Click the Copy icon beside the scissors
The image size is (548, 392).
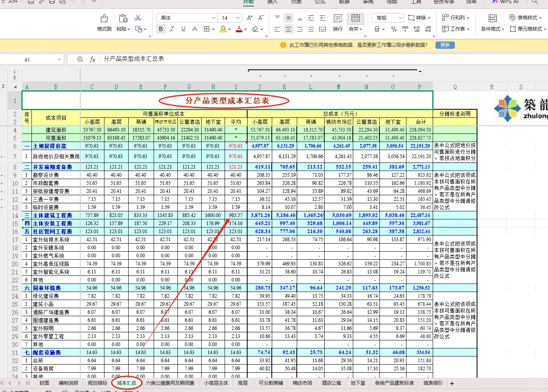[139, 29]
